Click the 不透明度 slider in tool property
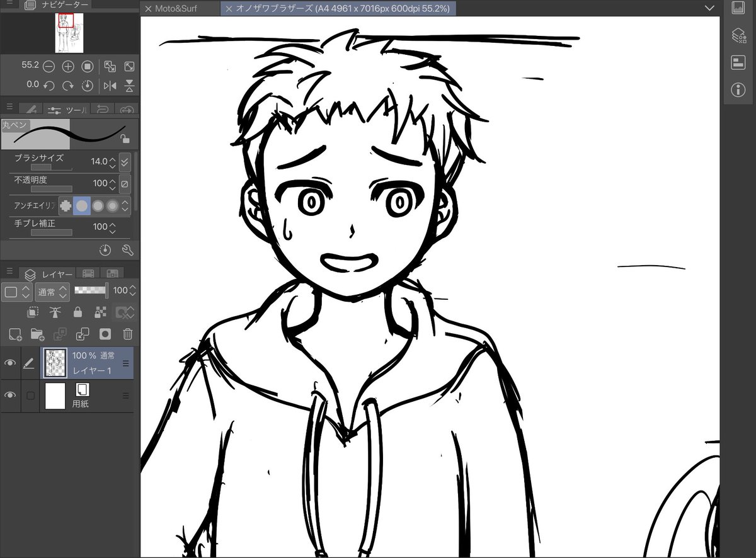756x558 pixels. tap(51, 189)
